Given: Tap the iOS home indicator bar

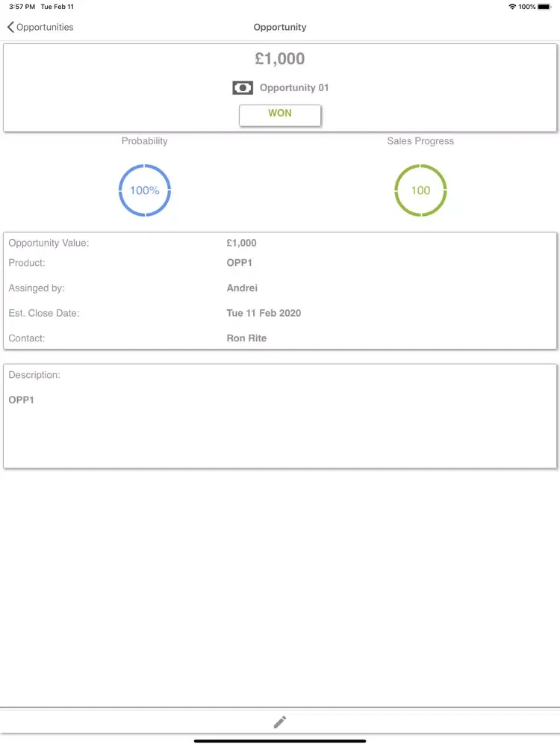Looking at the screenshot, I should pos(280,741).
